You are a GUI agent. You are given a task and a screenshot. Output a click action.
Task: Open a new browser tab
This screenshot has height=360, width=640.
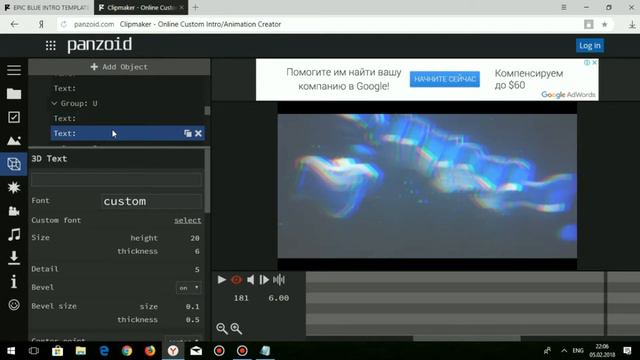click(x=196, y=7)
